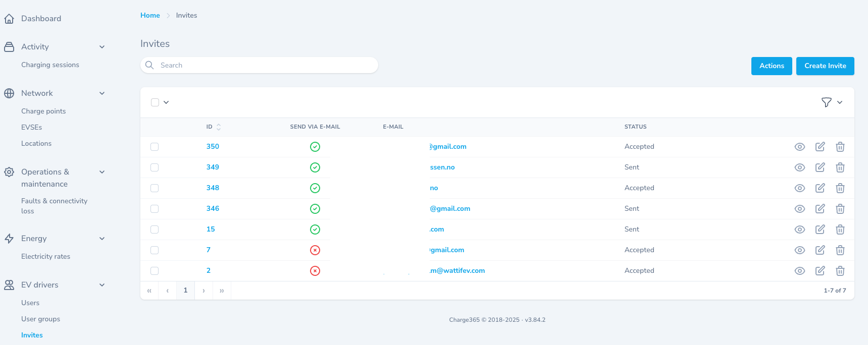Select the checkbox for invite 346
Viewport: 868px width, 345px height.
[x=155, y=209]
